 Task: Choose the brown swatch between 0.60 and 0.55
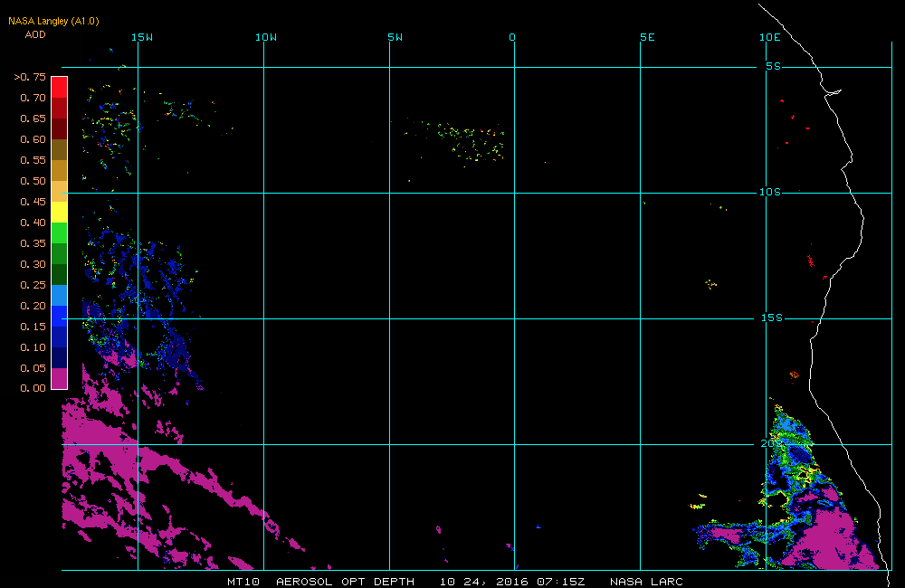click(x=60, y=149)
